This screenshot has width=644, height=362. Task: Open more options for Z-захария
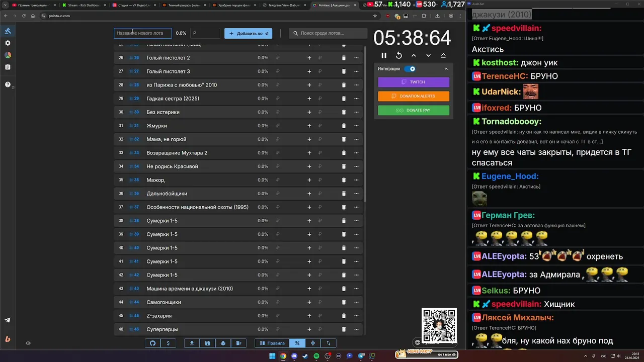point(356,316)
